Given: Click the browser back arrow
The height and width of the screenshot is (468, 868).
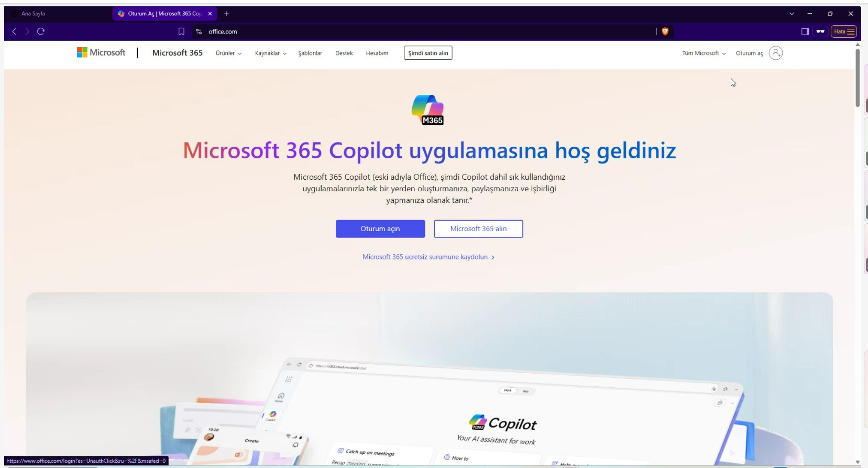Looking at the screenshot, I should pos(14,31).
